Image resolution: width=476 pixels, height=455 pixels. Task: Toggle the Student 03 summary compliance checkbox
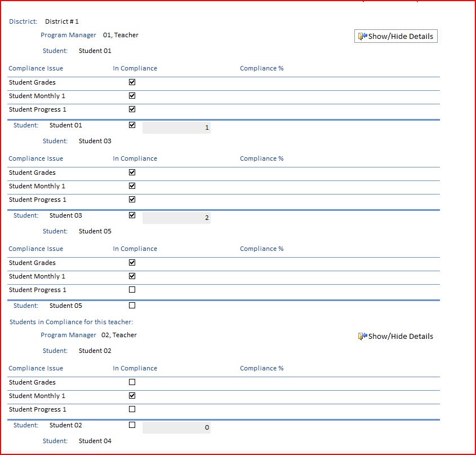click(x=132, y=215)
